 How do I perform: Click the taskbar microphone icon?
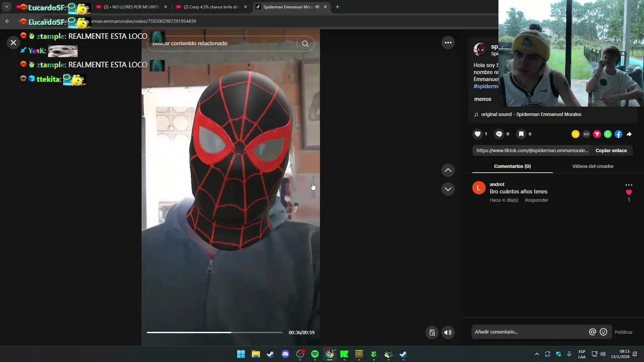tap(569, 354)
